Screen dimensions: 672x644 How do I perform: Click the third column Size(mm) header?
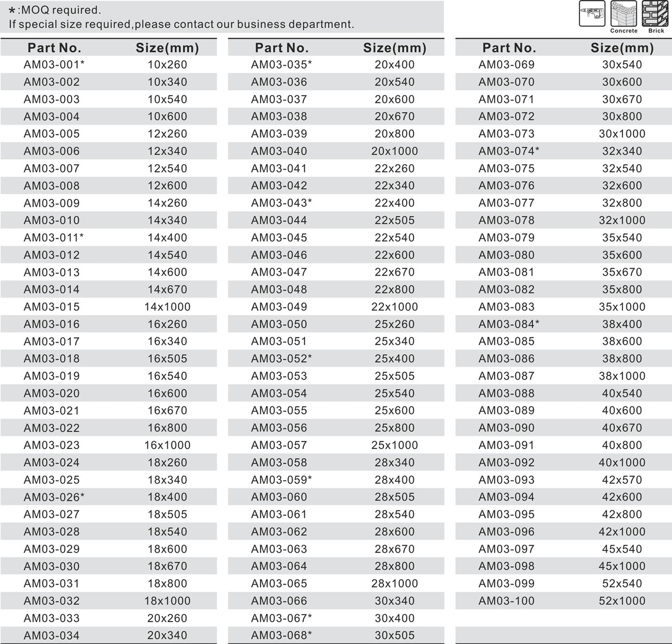point(622,48)
